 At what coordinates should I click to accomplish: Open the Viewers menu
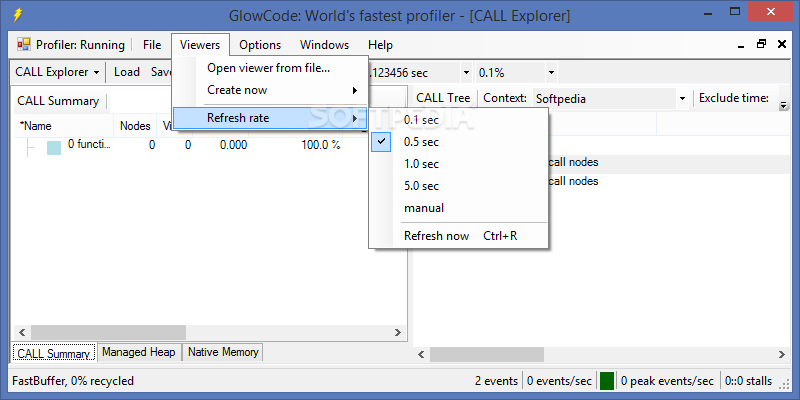(x=200, y=45)
